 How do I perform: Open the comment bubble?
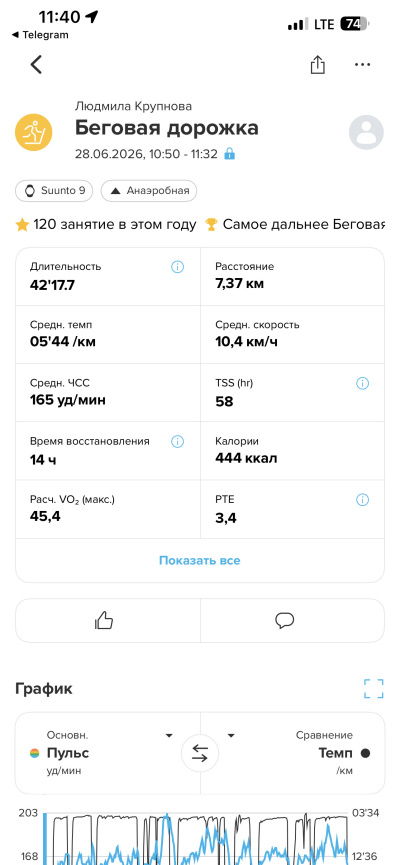285,621
